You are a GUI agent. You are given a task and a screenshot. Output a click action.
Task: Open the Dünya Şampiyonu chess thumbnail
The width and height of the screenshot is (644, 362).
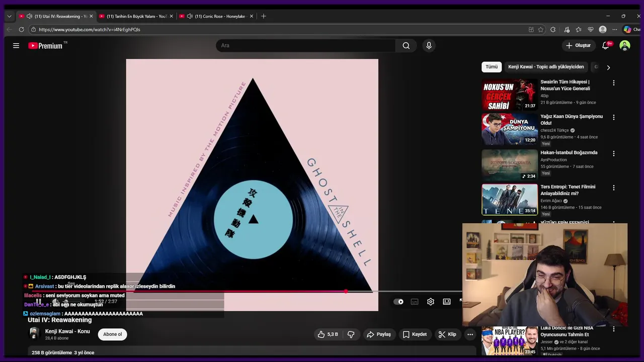click(510, 129)
